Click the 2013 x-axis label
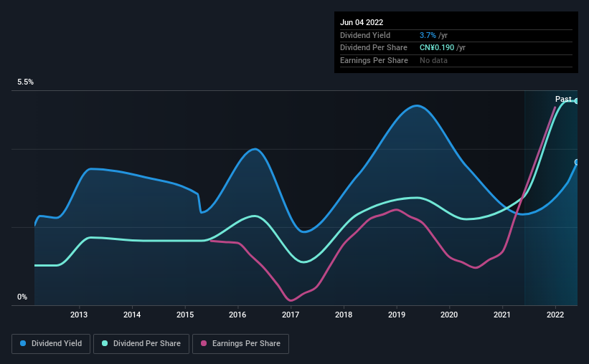Image resolution: width=589 pixels, height=364 pixels. (79, 315)
